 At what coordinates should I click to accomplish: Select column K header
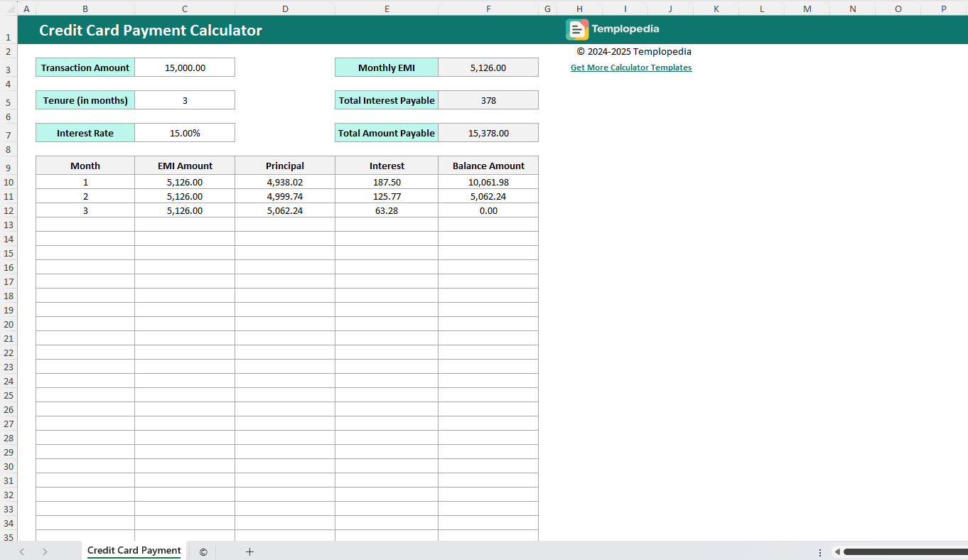click(716, 9)
